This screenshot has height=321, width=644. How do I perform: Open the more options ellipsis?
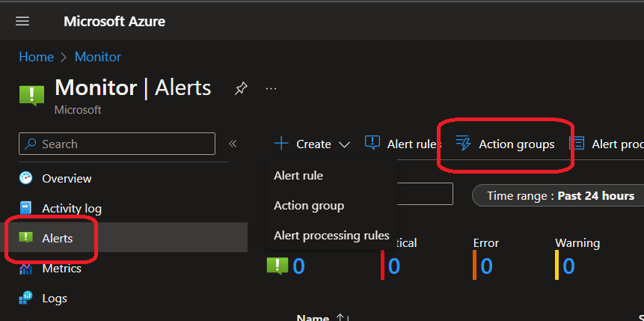coord(272,88)
